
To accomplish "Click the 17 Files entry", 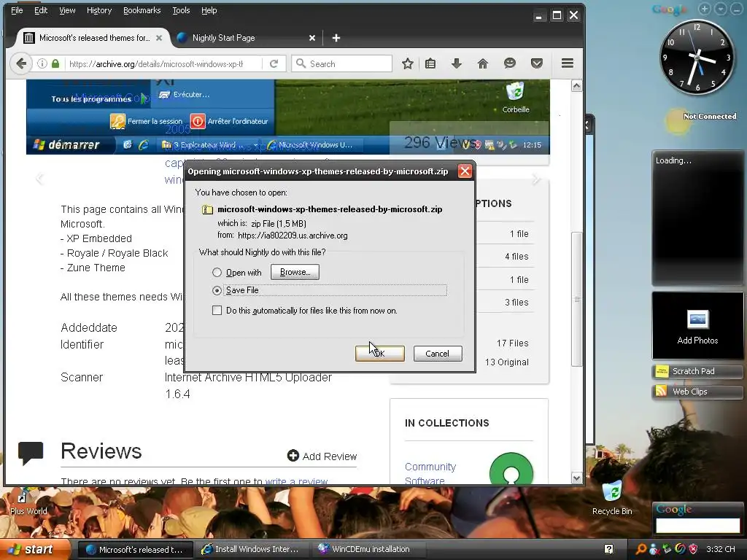I will (x=512, y=343).
